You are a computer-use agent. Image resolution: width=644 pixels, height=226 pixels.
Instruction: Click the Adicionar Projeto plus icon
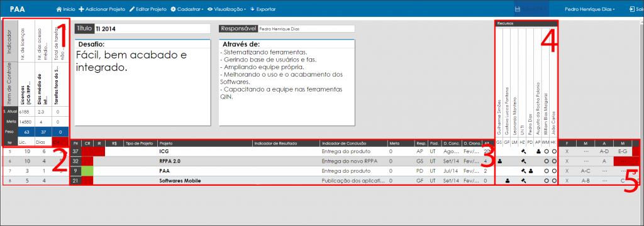(81, 9)
